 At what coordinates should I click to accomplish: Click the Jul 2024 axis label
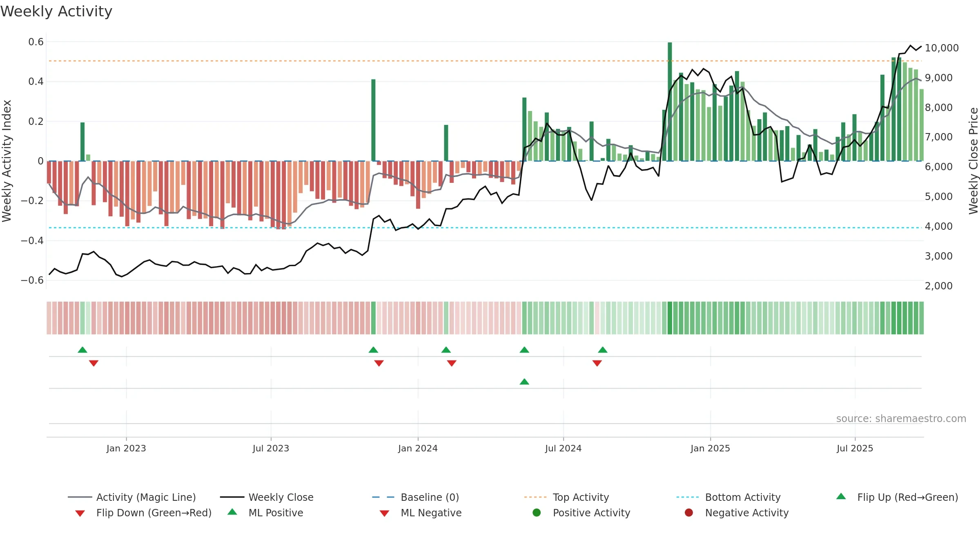[563, 448]
